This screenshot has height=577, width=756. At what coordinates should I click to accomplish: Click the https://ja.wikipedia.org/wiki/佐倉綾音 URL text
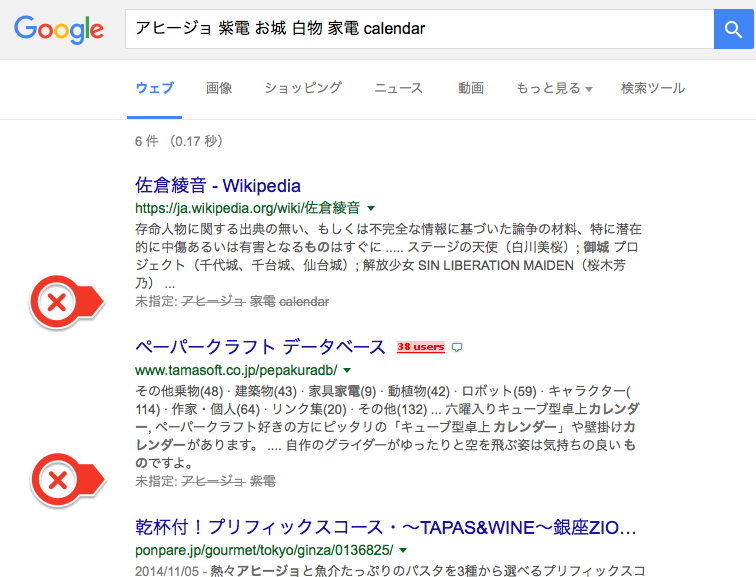[248, 208]
